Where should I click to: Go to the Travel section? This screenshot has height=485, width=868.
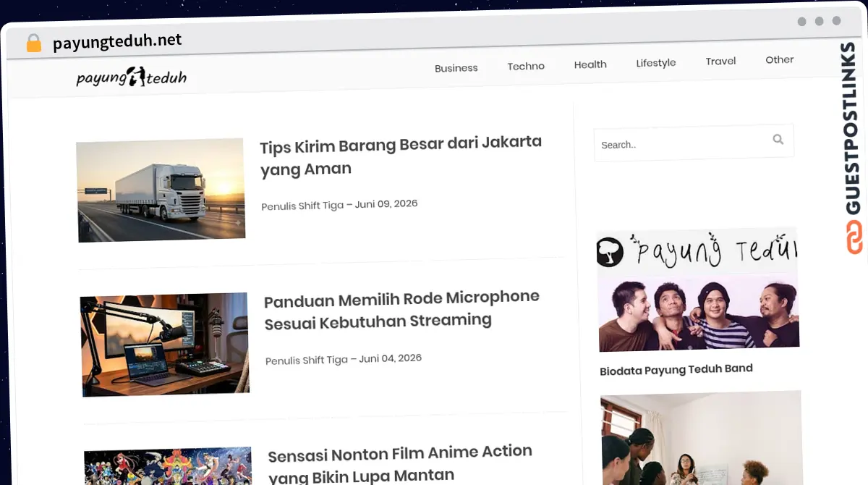(720, 61)
